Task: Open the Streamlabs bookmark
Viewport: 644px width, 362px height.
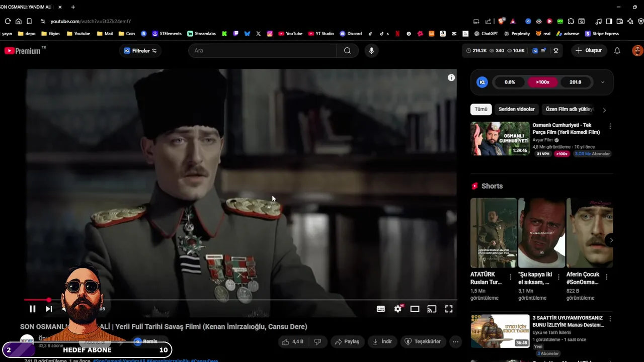Action: [201, 34]
